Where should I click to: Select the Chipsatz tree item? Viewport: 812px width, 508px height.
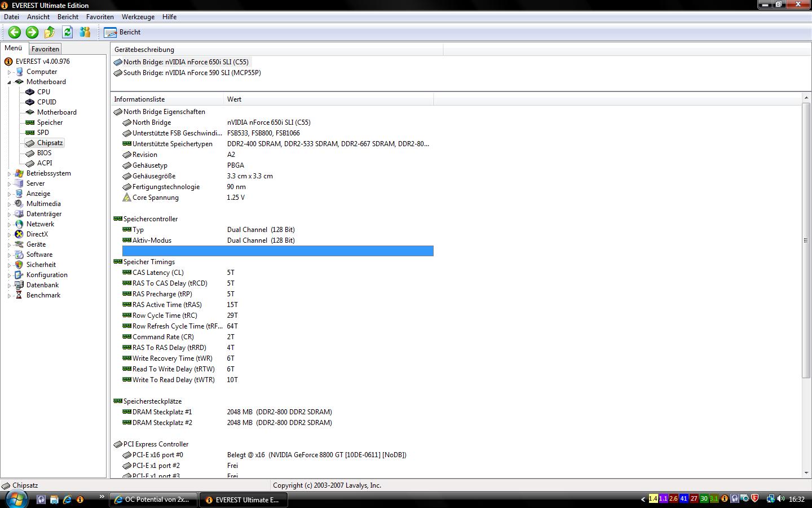click(x=50, y=143)
